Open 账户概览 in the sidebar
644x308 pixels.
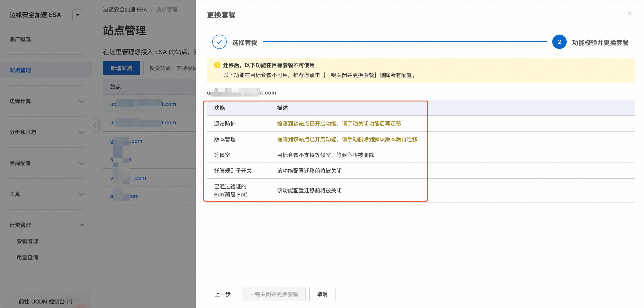point(20,39)
